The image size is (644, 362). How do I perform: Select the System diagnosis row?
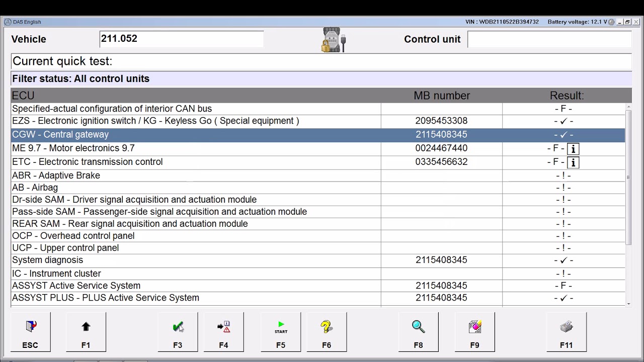pos(318,260)
